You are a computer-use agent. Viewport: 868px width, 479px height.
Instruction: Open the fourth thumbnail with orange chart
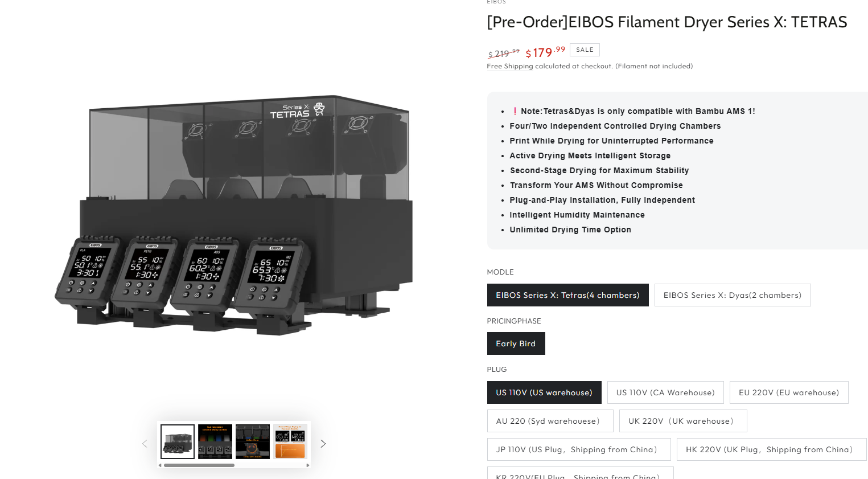click(290, 441)
